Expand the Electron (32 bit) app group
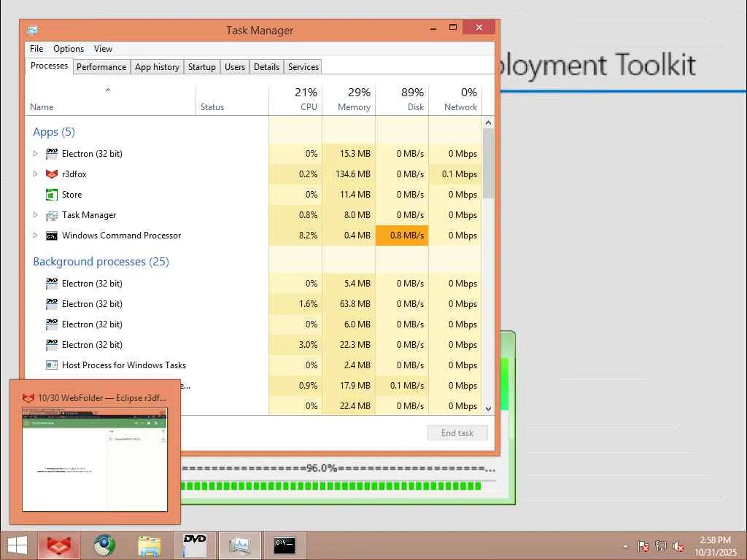The height and width of the screenshot is (560, 747). [x=35, y=153]
